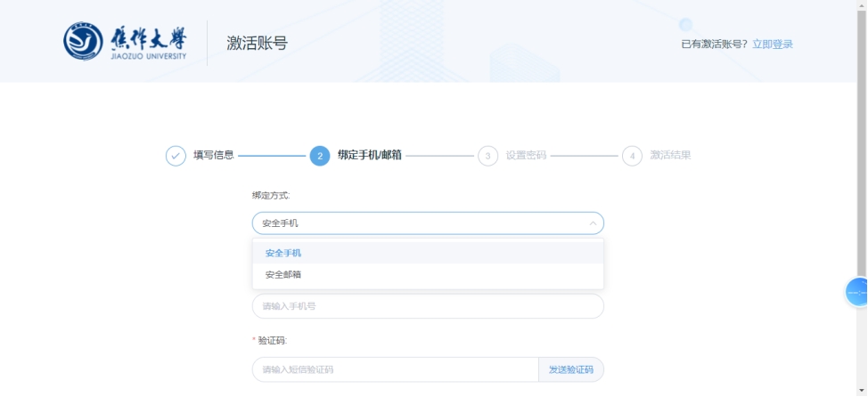
Task: Click the 立即登录 login link
Action: tap(772, 45)
